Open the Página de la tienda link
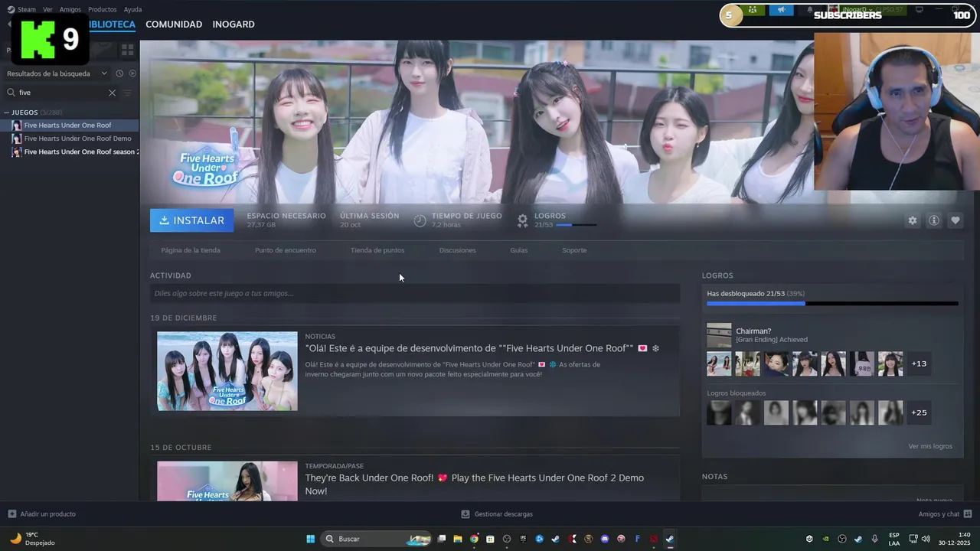This screenshot has height=551, width=980. click(x=191, y=250)
